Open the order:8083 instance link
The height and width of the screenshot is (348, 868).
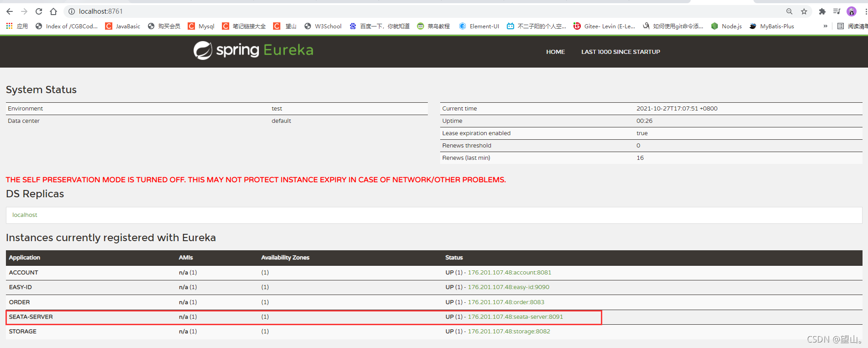506,302
